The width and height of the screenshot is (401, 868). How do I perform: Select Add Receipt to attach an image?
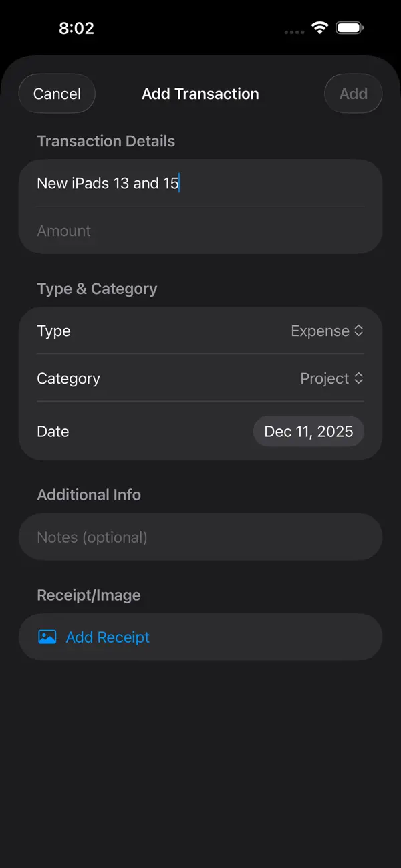click(x=107, y=637)
